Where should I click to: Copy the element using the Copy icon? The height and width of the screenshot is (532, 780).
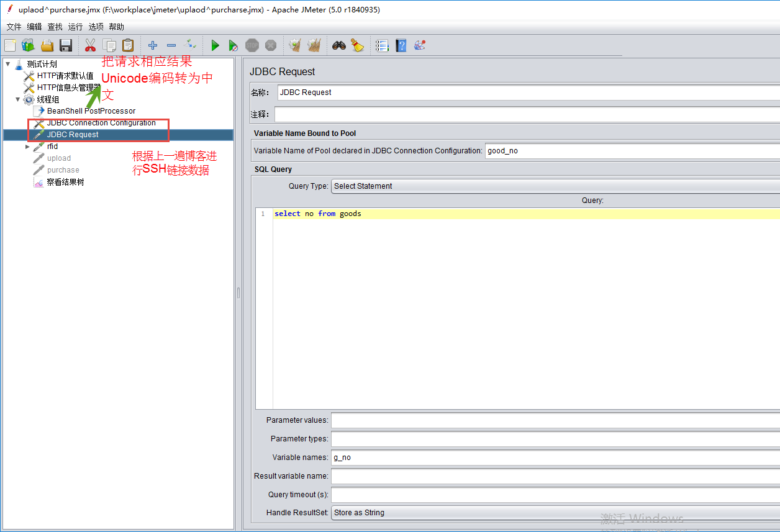[x=109, y=45]
